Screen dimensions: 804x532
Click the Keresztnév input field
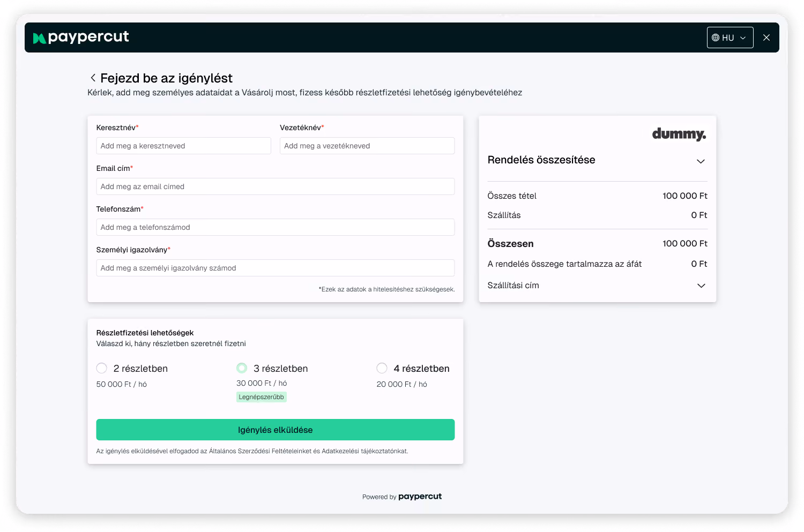click(x=183, y=146)
